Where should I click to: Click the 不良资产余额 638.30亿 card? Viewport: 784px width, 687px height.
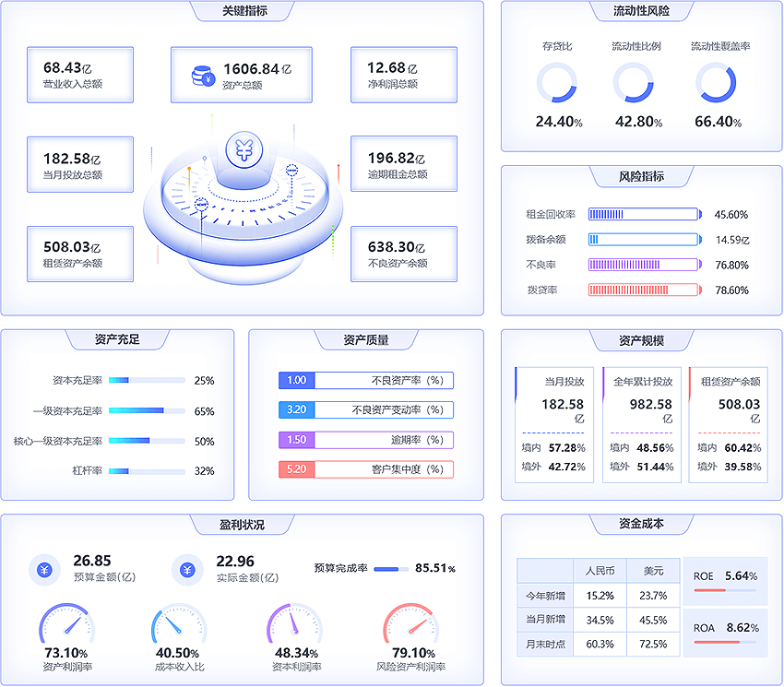tap(404, 254)
